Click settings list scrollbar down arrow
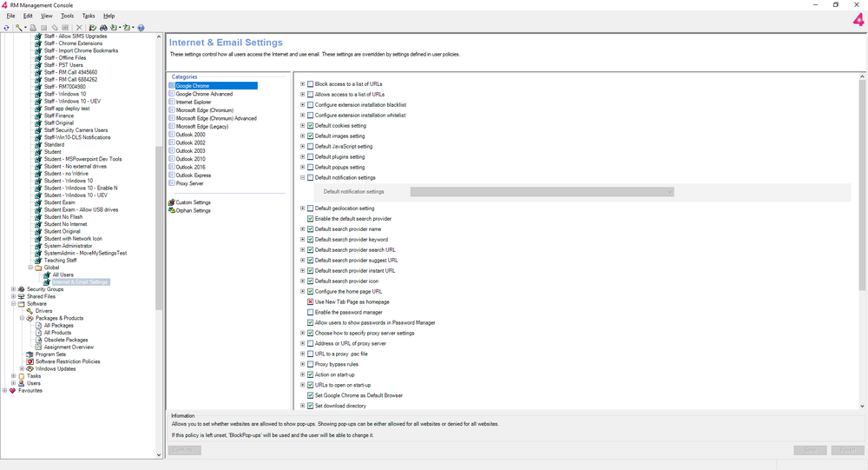The height and width of the screenshot is (470, 868). pos(862,407)
